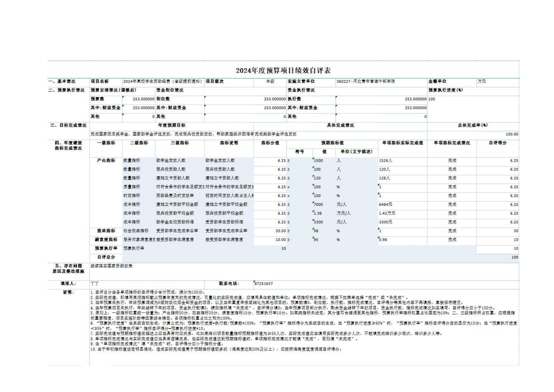Click the 360227-河北青年管理干部学院 cell
Screen dimensions: 554x392
click(x=365, y=82)
